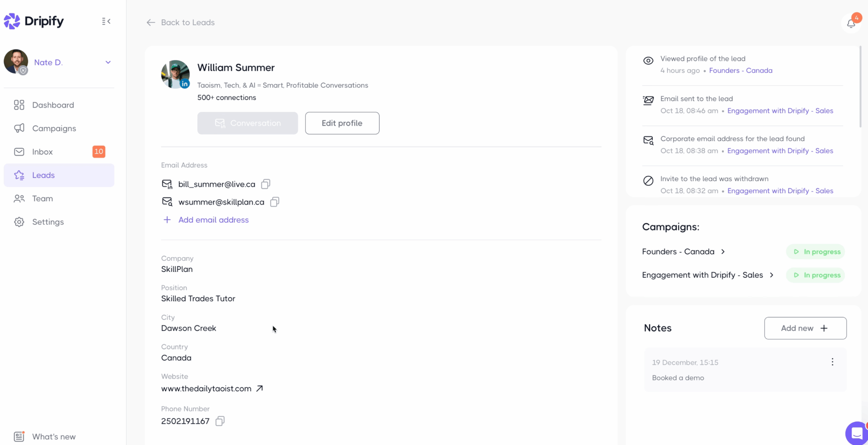Expand the Nate D. account dropdown
The width and height of the screenshot is (868, 445).
(108, 62)
